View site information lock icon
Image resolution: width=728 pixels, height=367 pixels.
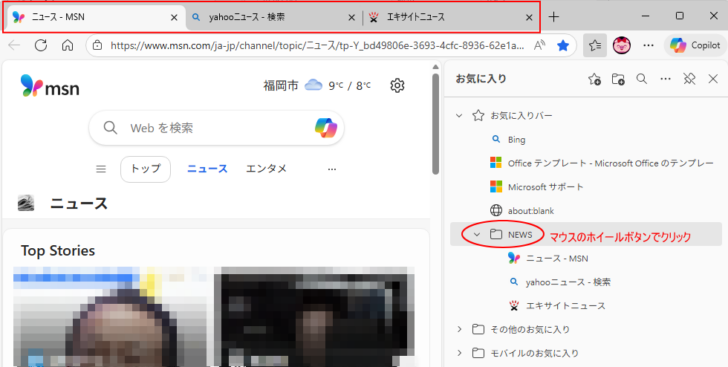coord(97,46)
